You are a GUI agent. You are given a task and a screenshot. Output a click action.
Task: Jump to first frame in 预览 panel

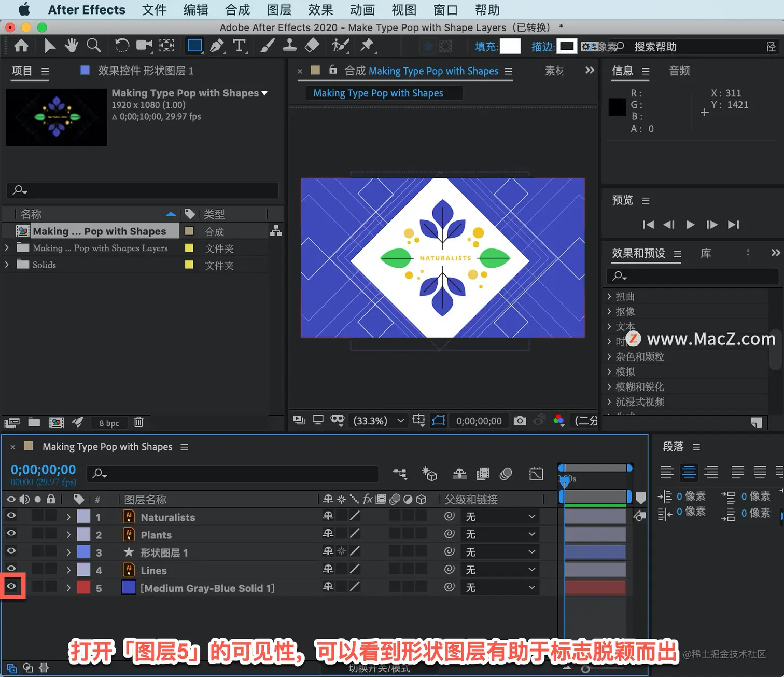648,225
